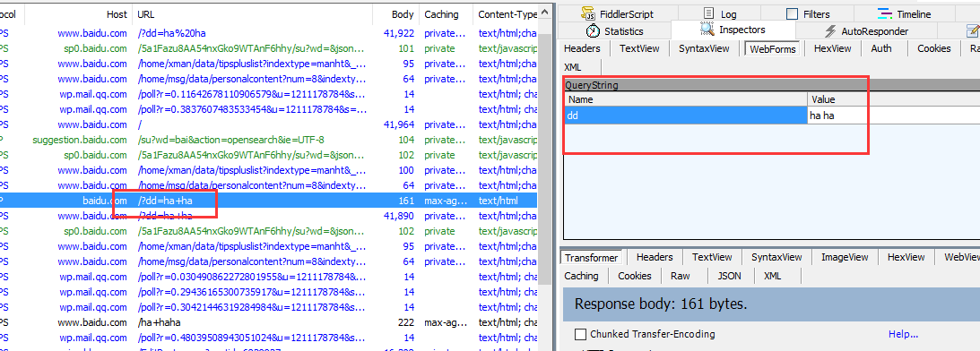Select the dd row in QueryString grid
This screenshot has width=980, height=351.
(715, 115)
